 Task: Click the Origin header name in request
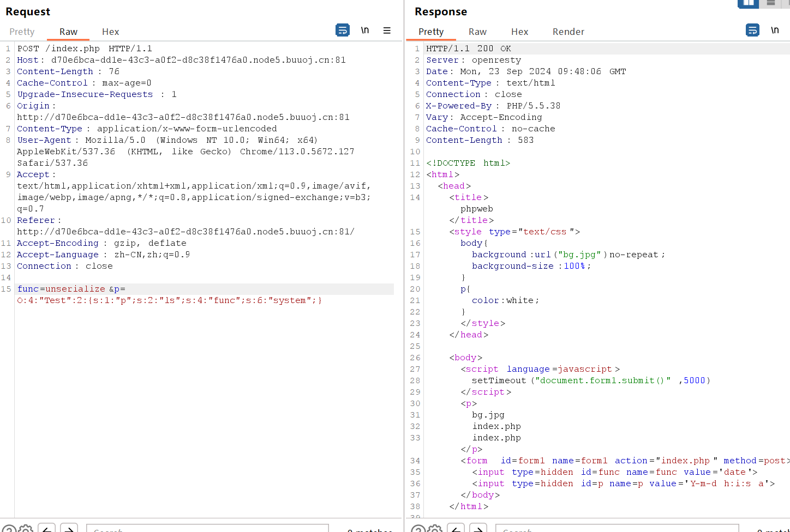pyautogui.click(x=33, y=106)
